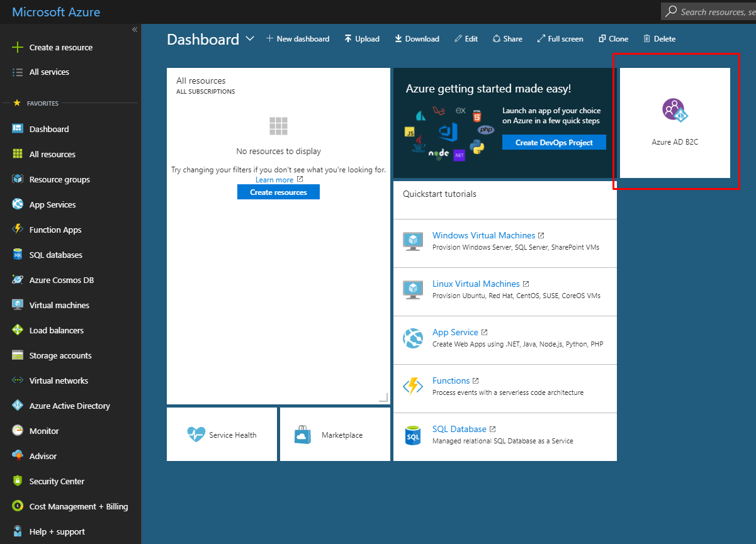
Task: Click the Windows Virtual Machines tutorial icon
Action: (413, 241)
